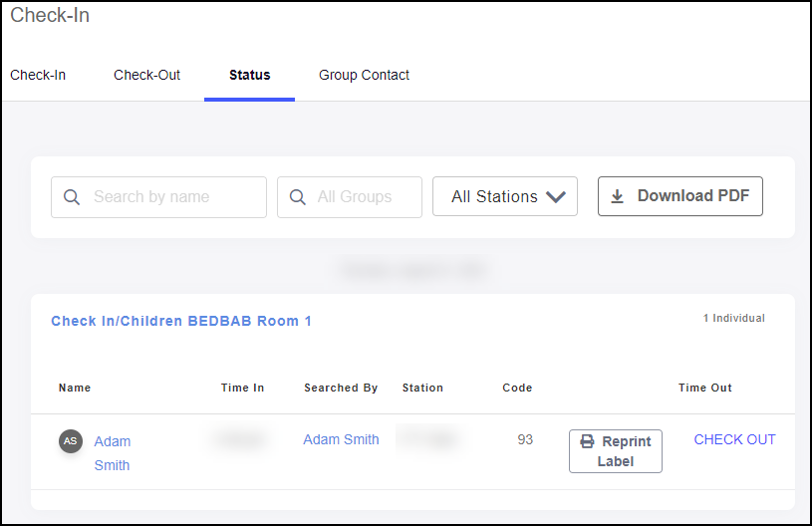The height and width of the screenshot is (526, 812).
Task: Focus the Search by name field
Action: click(x=174, y=197)
